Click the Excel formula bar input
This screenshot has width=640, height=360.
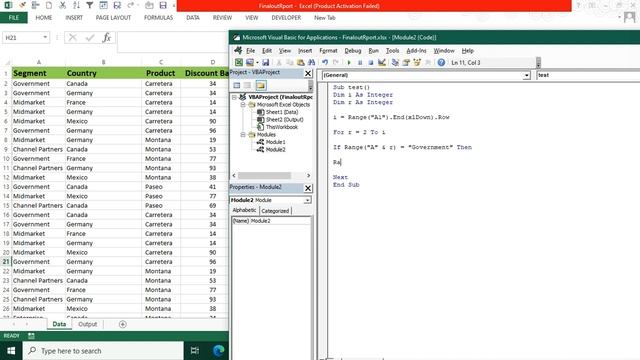coord(173,42)
